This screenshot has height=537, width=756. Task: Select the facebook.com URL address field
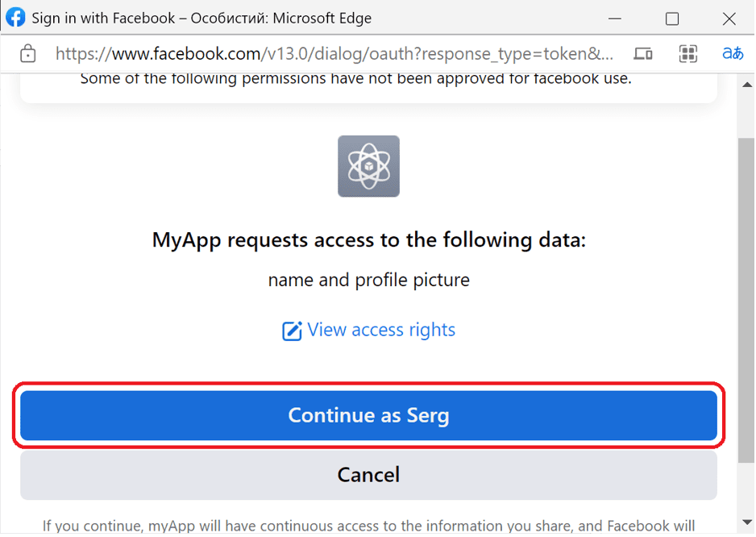(334, 53)
